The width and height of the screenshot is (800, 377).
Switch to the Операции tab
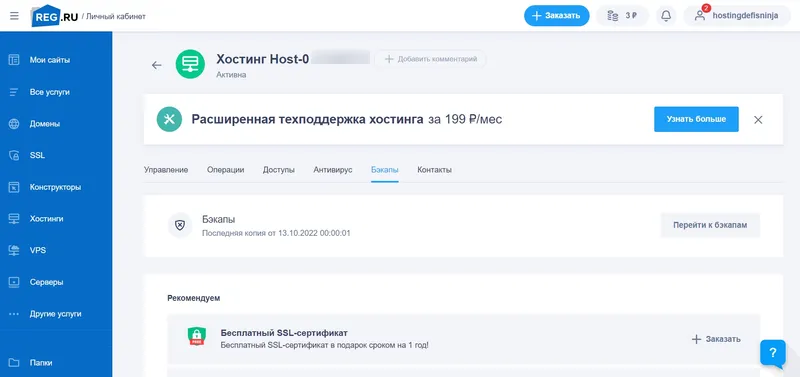[226, 170]
